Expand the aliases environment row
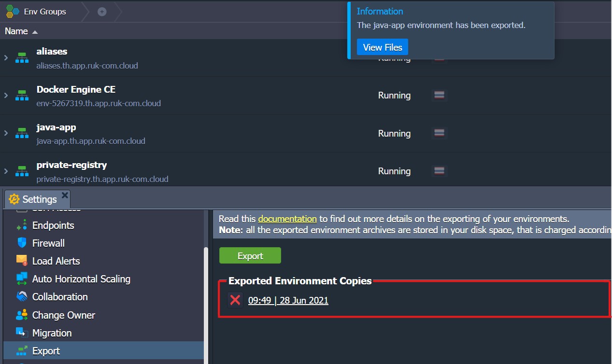The width and height of the screenshot is (612, 364). click(x=6, y=57)
